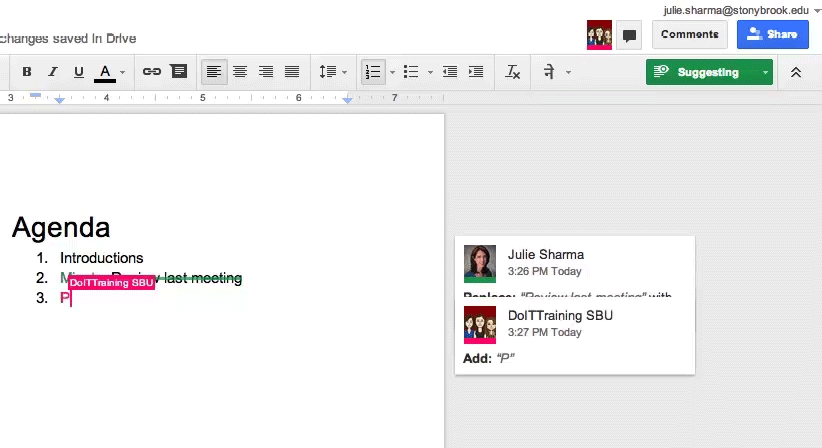Click the 3:26 PM Today timestamp

[545, 271]
